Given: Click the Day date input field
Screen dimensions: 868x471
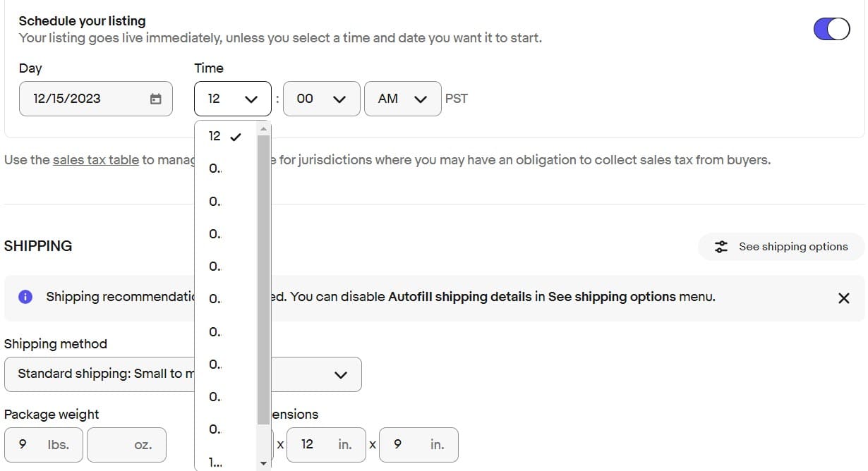Looking at the screenshot, I should [x=85, y=99].
